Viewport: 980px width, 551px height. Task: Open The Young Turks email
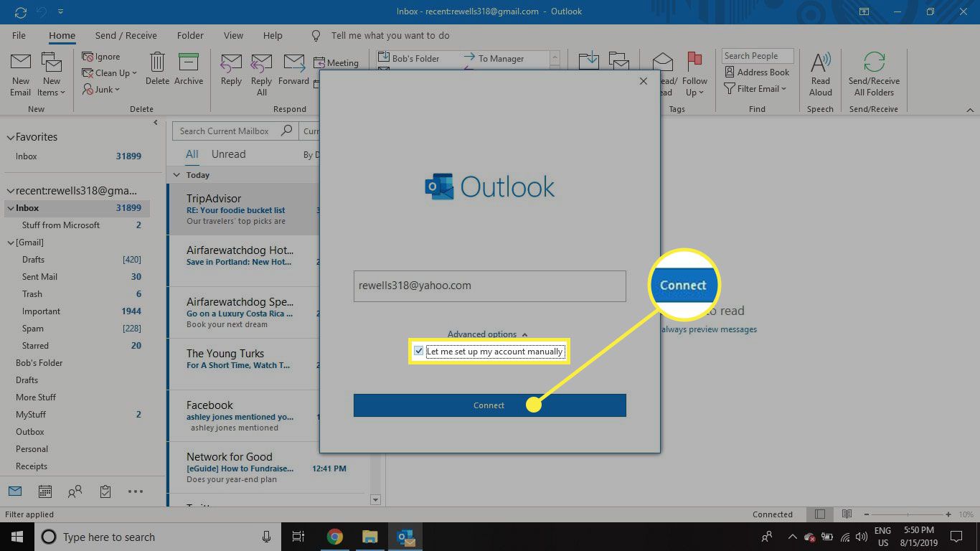click(243, 364)
